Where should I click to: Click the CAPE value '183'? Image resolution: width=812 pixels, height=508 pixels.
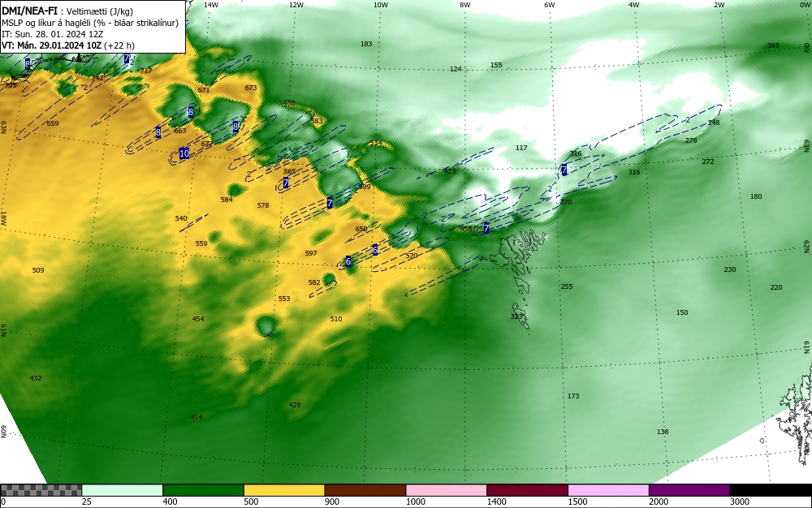[x=366, y=44]
